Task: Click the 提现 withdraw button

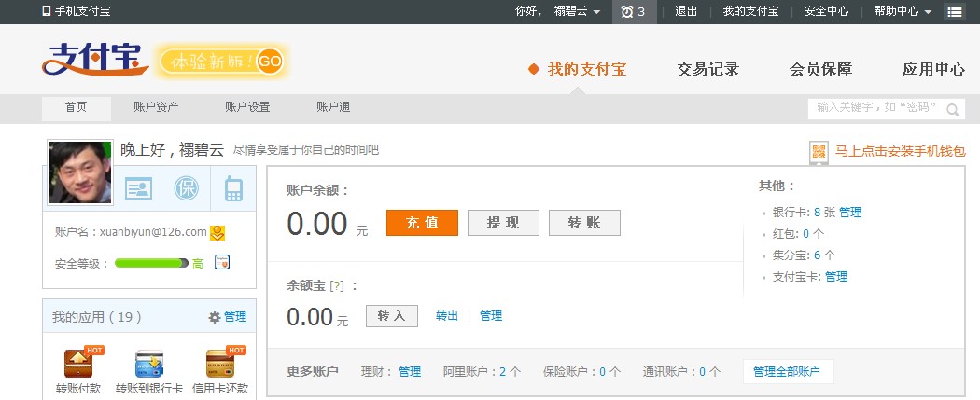Action: click(503, 223)
